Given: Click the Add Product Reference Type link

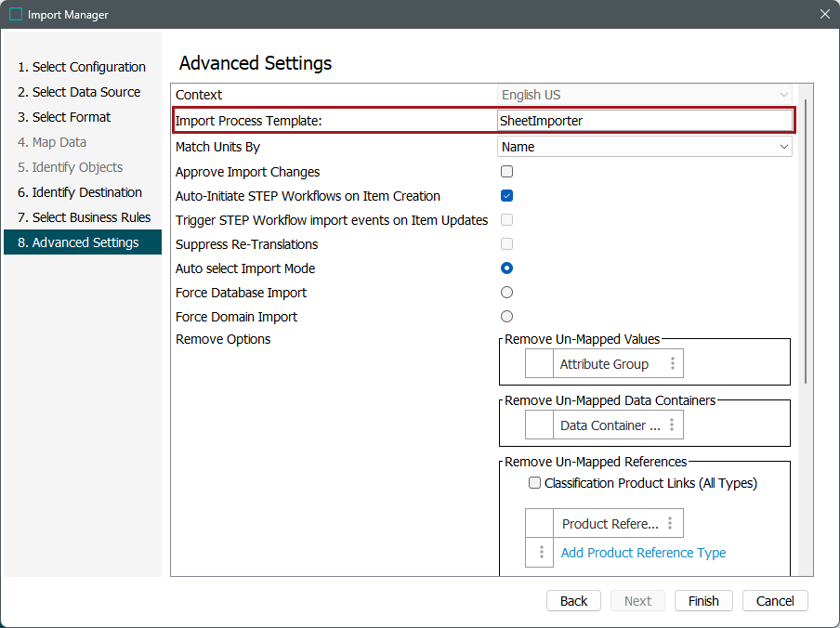Looking at the screenshot, I should [x=643, y=553].
